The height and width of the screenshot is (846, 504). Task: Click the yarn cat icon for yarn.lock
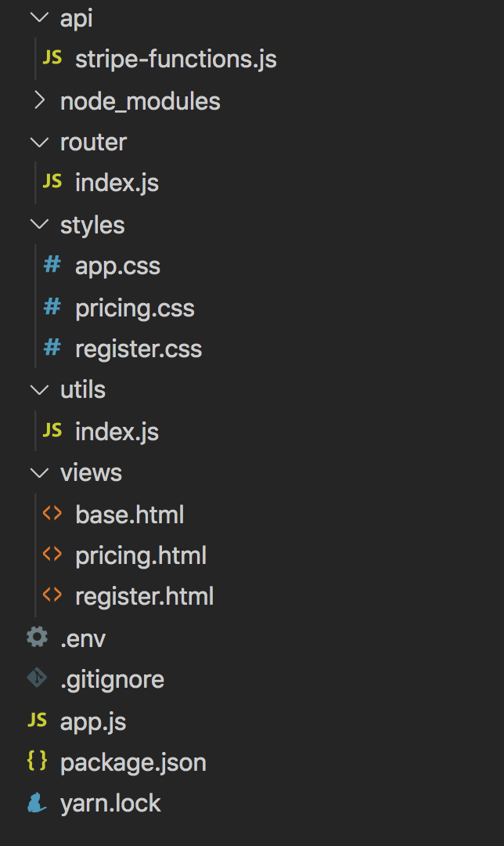pyautogui.click(x=37, y=803)
